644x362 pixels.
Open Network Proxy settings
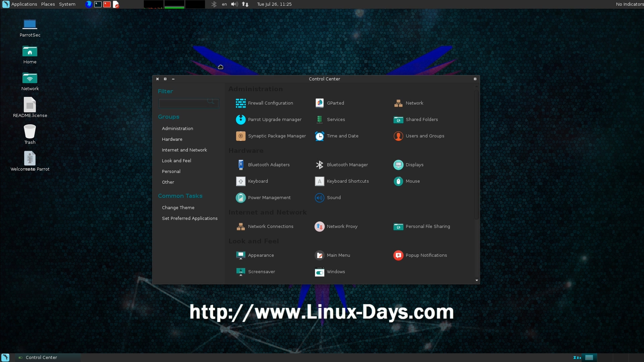pos(336,226)
